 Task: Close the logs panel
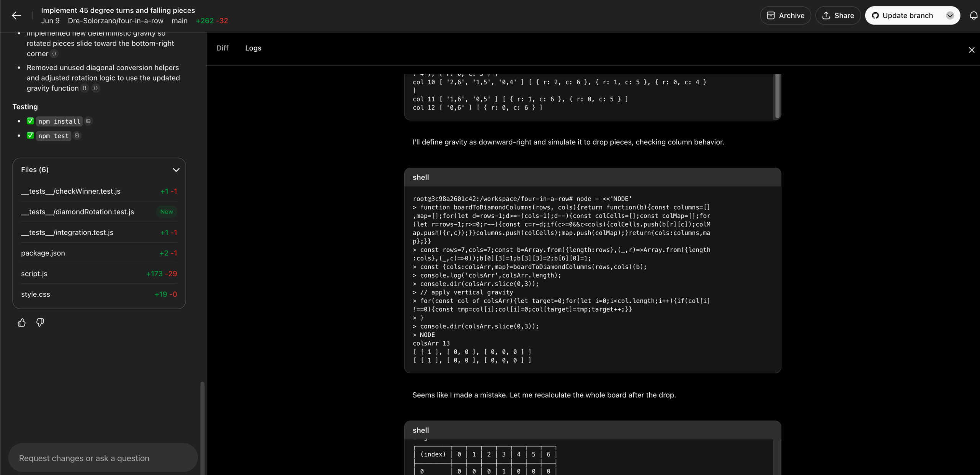(971, 50)
